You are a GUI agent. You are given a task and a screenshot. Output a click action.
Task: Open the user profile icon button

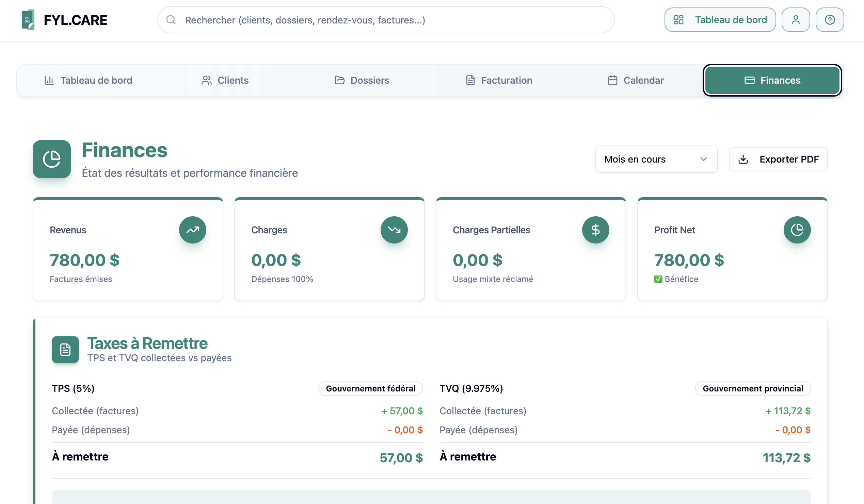[796, 20]
